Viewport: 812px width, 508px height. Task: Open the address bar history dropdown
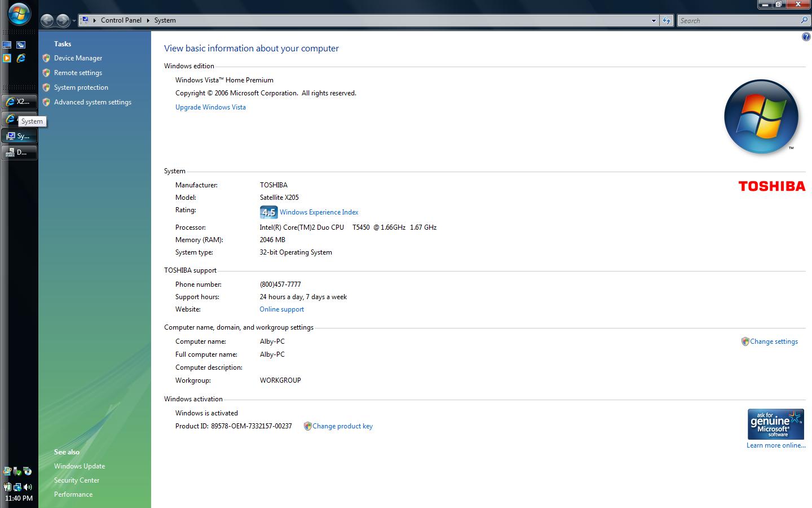tap(654, 21)
